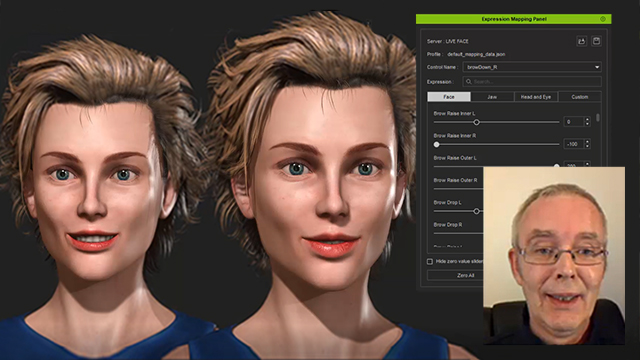Open the Control Name dropdown showing browDown_R
Viewport: 640px width, 360px height.
tap(532, 67)
